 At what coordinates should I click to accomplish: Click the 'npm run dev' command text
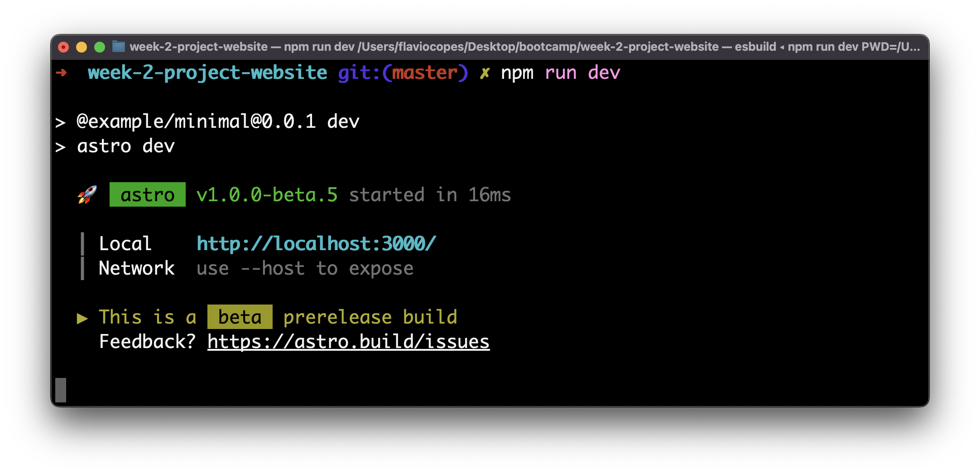coord(560,73)
